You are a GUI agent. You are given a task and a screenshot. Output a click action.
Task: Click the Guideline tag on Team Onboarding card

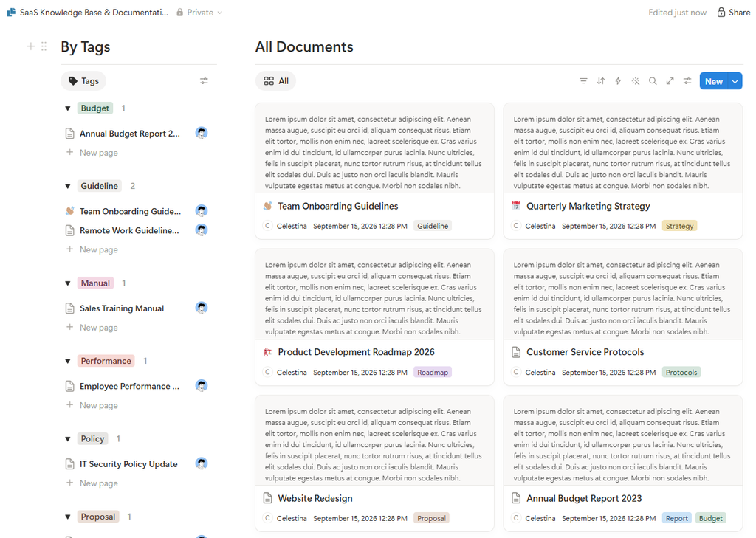click(x=433, y=226)
